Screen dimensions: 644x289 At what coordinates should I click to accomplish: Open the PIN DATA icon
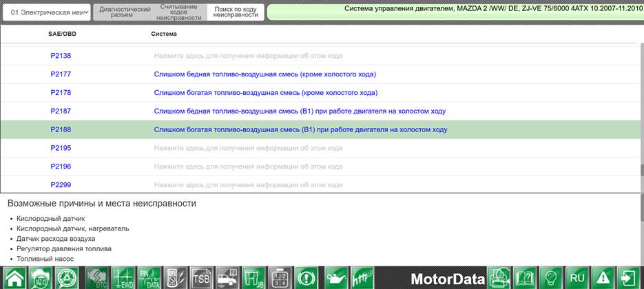[x=149, y=277]
